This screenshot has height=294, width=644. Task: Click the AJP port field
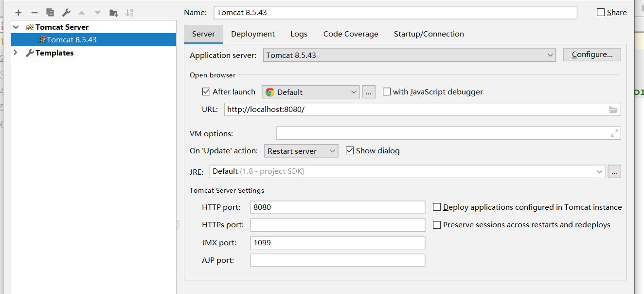click(x=338, y=260)
